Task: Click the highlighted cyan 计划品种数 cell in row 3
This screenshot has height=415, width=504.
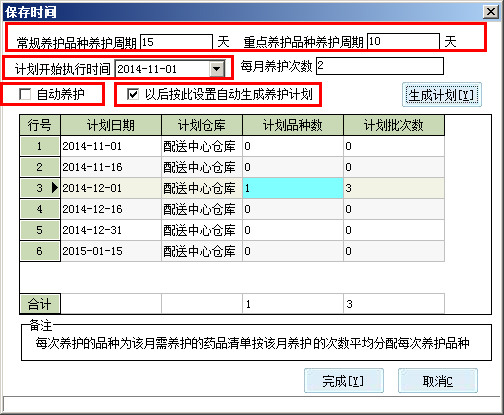Action: (x=293, y=188)
